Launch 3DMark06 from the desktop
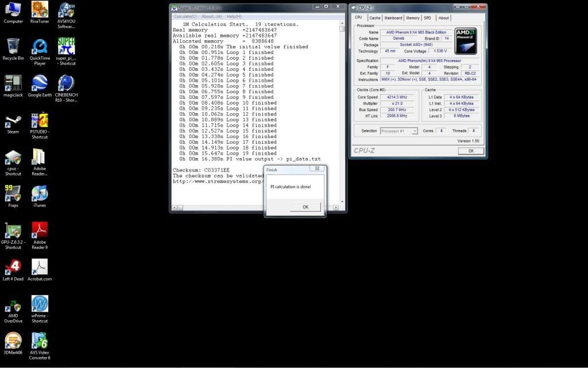The width and height of the screenshot is (588, 368). pyautogui.click(x=13, y=344)
